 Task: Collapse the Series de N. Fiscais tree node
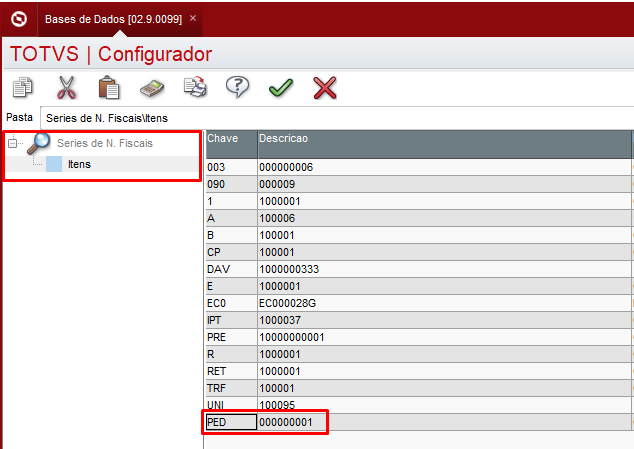tap(13, 143)
